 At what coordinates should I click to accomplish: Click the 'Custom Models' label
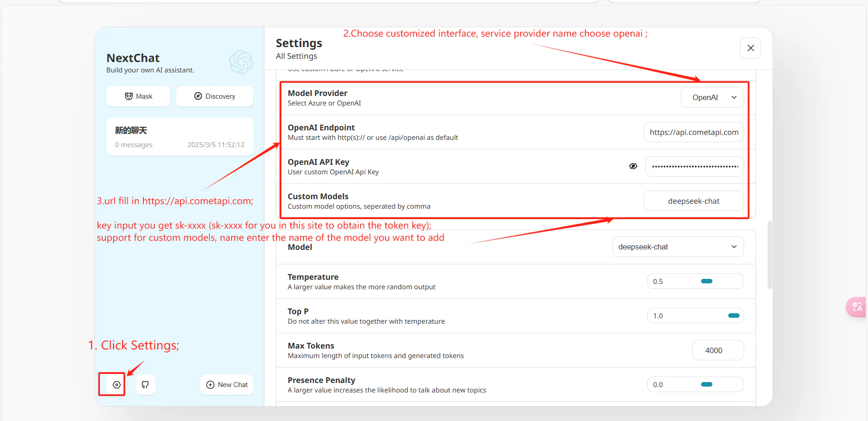[x=318, y=196]
